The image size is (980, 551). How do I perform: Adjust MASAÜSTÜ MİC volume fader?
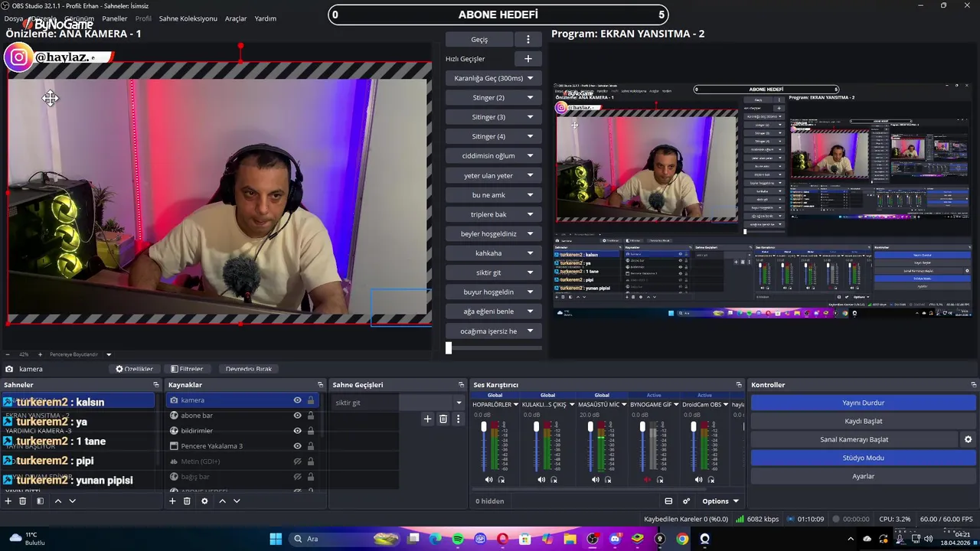(590, 426)
